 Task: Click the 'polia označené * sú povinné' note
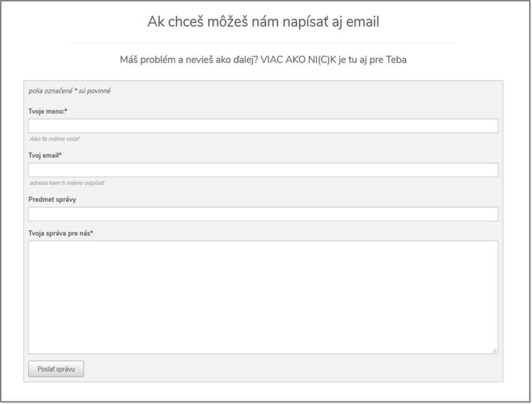pos(70,91)
